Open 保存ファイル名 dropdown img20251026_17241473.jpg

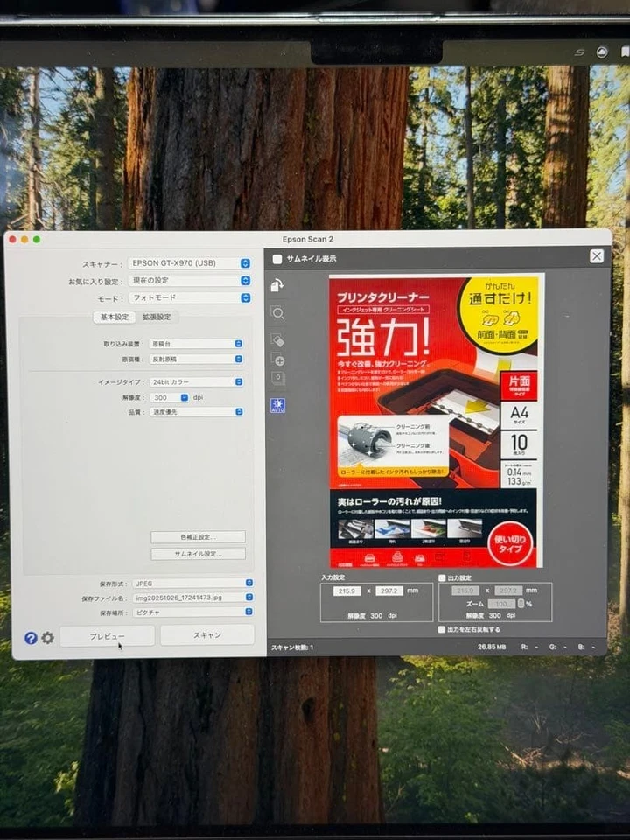tap(192, 598)
